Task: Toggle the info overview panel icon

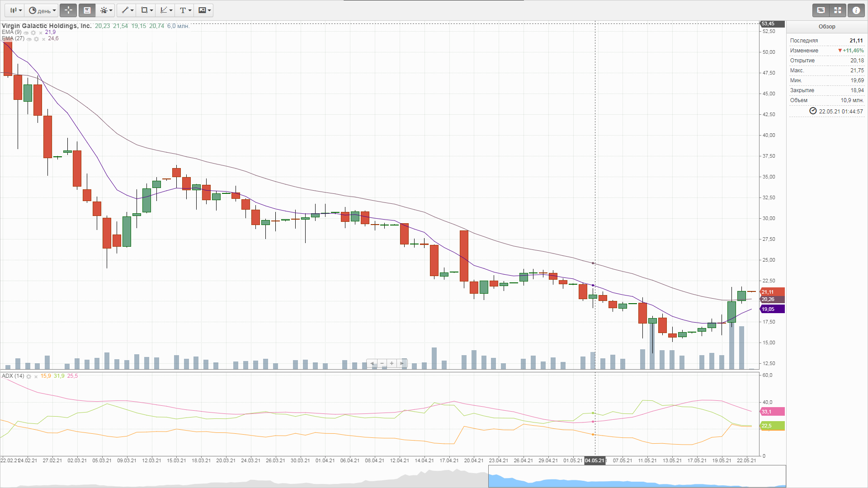Action: point(856,10)
